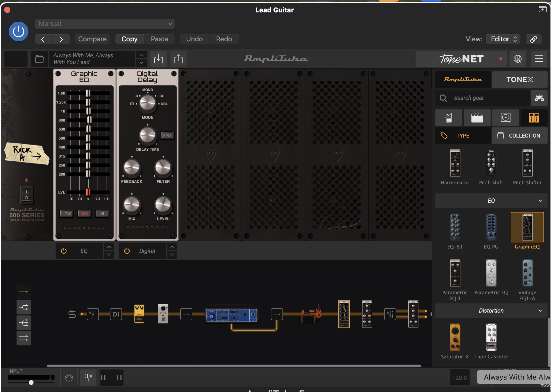Select the COLLECTION filter tab
The image size is (551, 392).
(520, 135)
